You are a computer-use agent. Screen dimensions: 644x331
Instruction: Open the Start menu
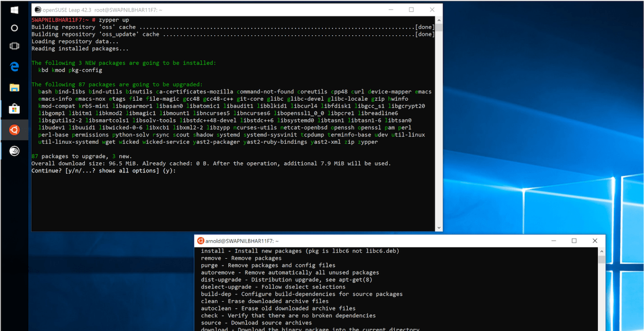[x=14, y=9]
